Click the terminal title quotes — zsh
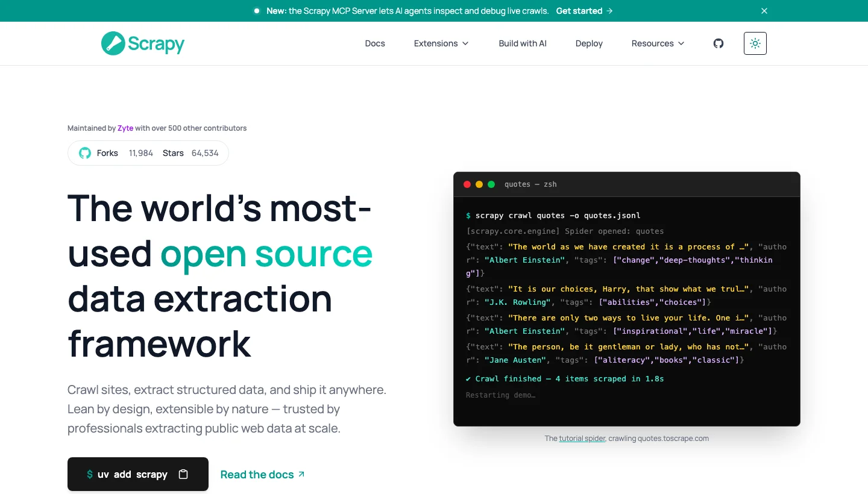 530,184
